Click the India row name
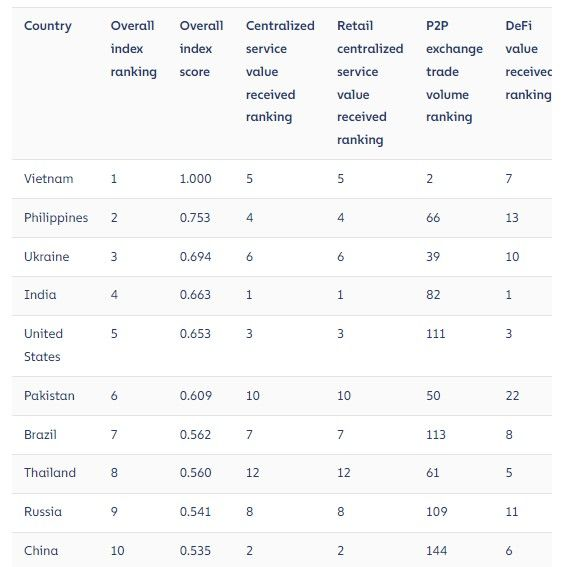 [x=40, y=295]
